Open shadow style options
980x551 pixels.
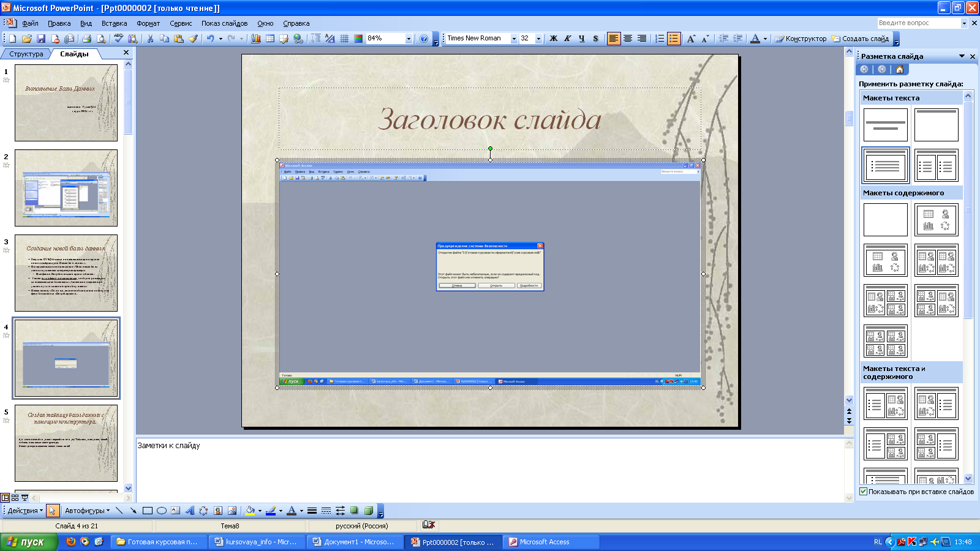(x=354, y=511)
